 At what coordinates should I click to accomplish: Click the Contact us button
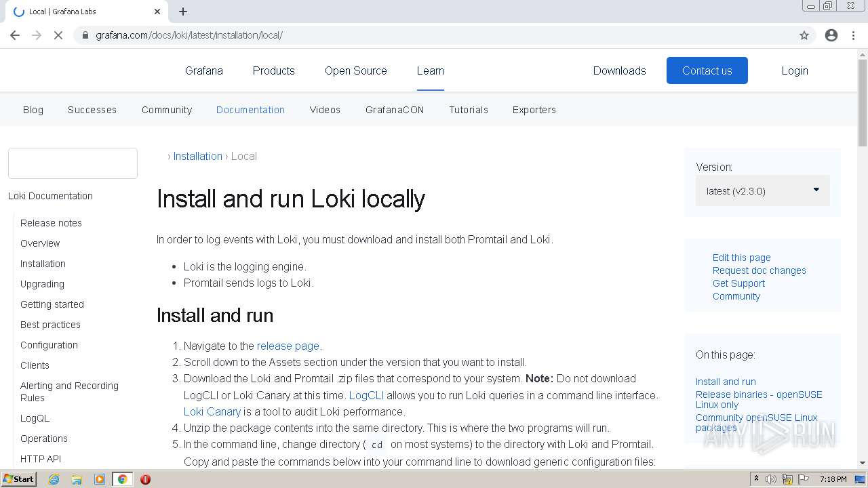707,70
